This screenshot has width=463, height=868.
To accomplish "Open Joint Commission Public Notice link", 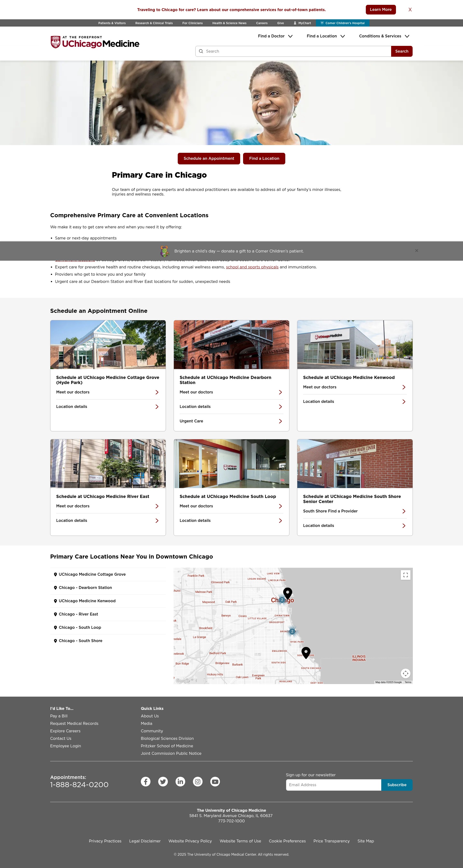I will 171,753.
